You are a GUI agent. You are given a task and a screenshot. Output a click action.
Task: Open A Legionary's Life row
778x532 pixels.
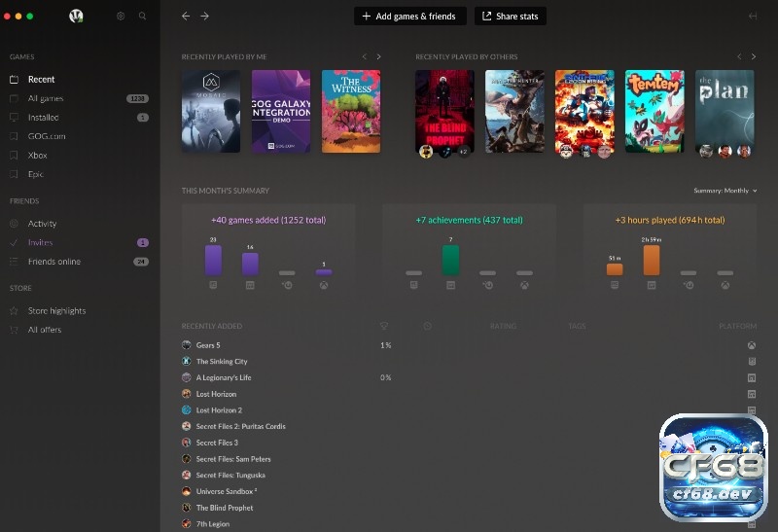click(469, 377)
